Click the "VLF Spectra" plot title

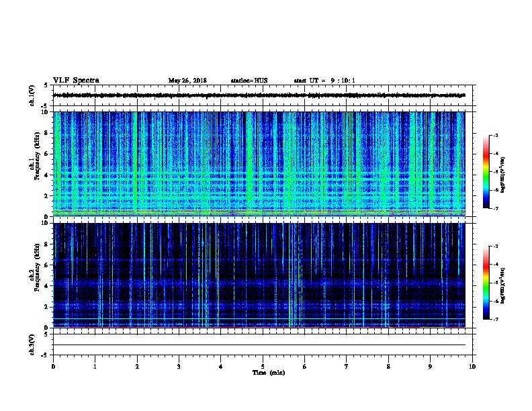click(x=76, y=81)
